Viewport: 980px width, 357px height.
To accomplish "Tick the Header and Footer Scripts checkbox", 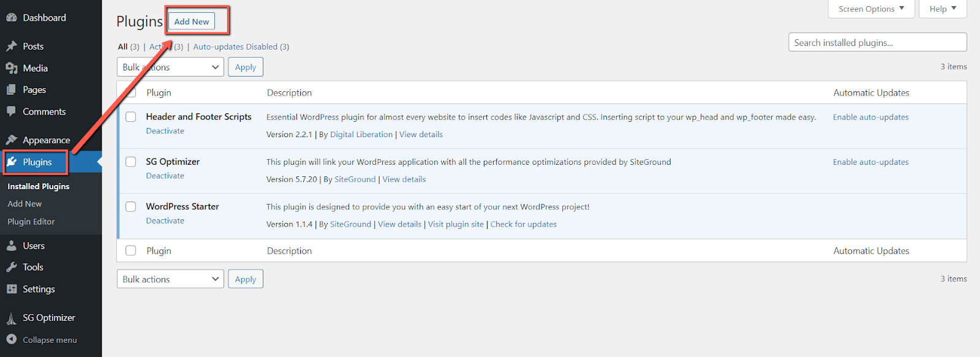I will pos(130,116).
